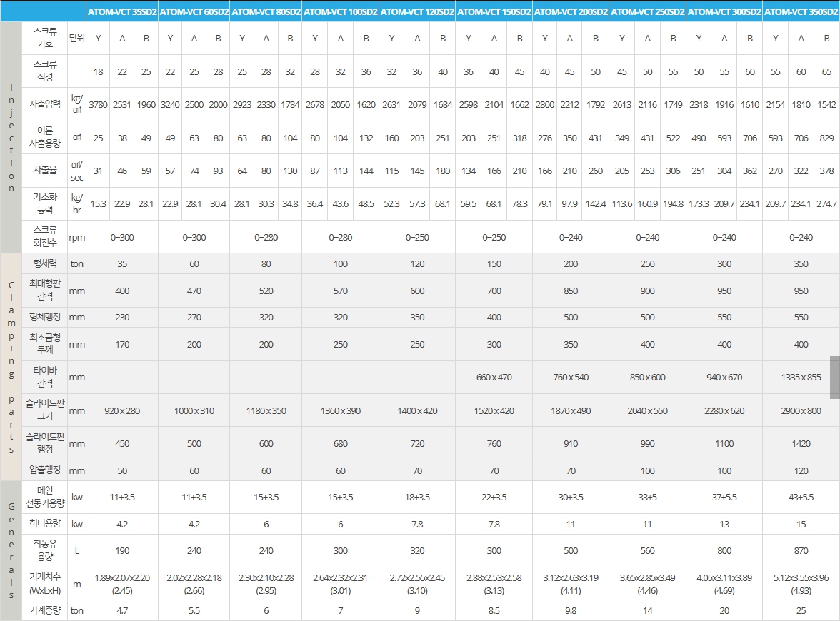Screen dimensions: 840x621
Task: Click theoretical shot volume value 829
Action: pyautogui.click(x=826, y=138)
